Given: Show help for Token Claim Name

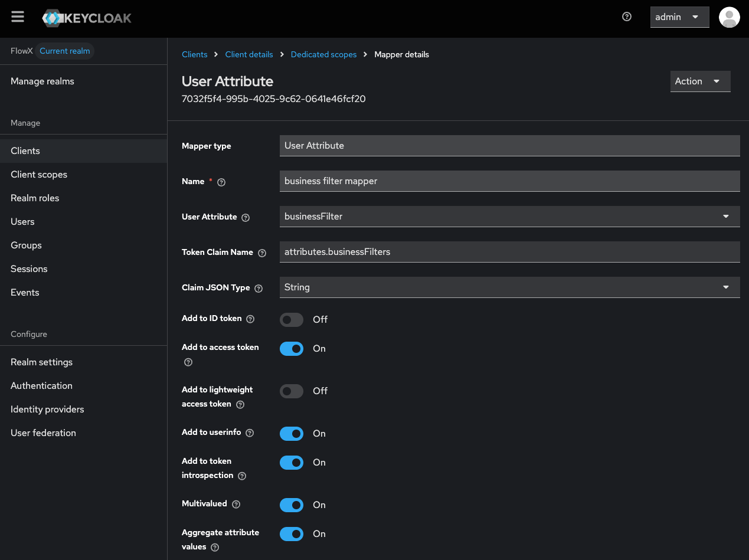Looking at the screenshot, I should pos(262,253).
